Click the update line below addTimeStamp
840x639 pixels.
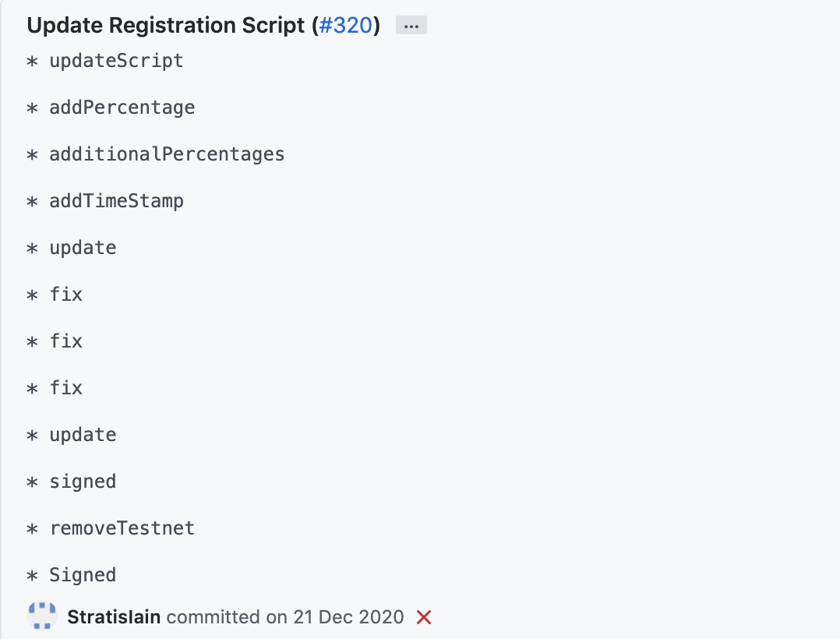[83, 248]
